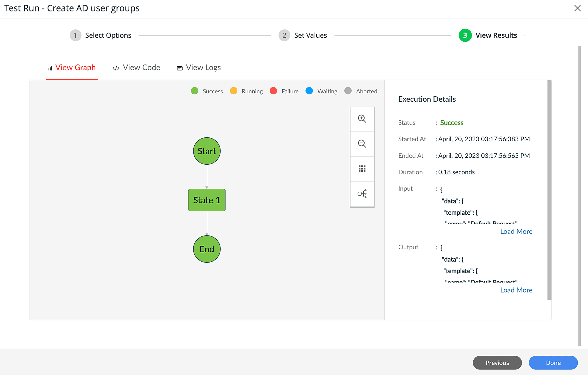Click the View Graph bar chart icon
Viewport: 588px width, 375px height.
click(x=50, y=68)
